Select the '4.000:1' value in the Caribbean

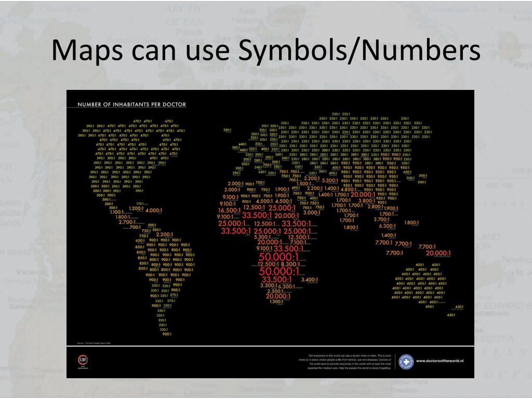click(154, 210)
